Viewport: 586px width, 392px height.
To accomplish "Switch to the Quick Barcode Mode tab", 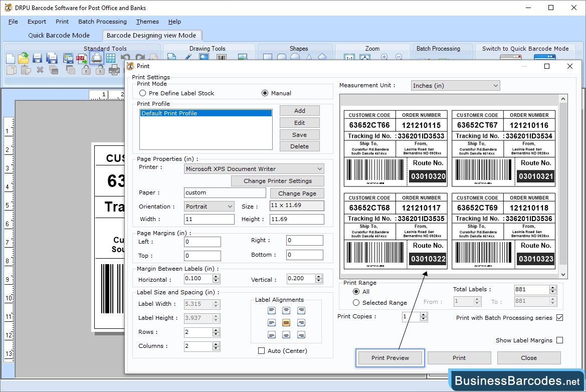I will [x=59, y=35].
